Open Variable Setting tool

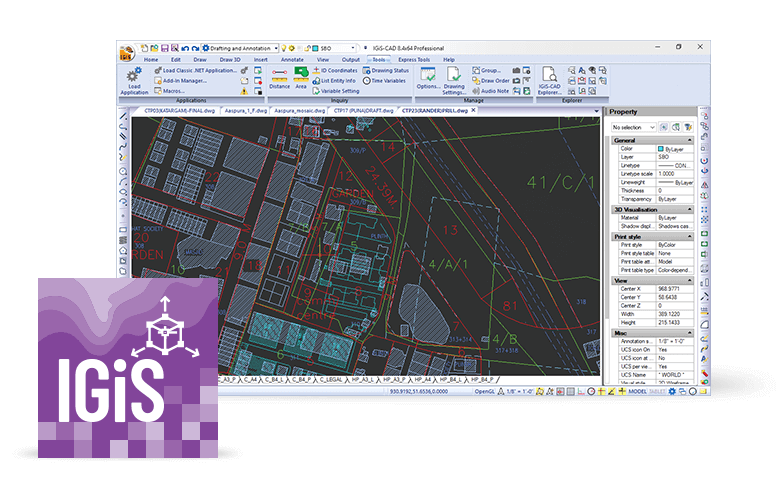coord(336,91)
